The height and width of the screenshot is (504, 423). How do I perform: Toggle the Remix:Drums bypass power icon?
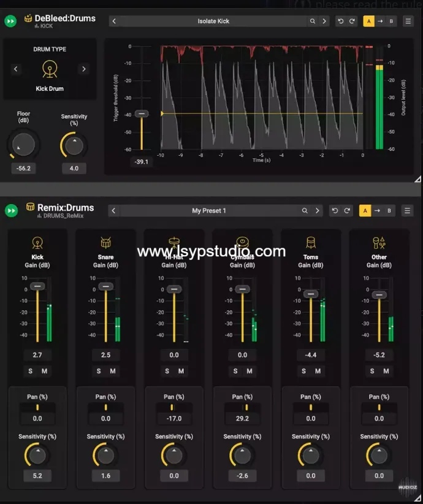click(11, 211)
